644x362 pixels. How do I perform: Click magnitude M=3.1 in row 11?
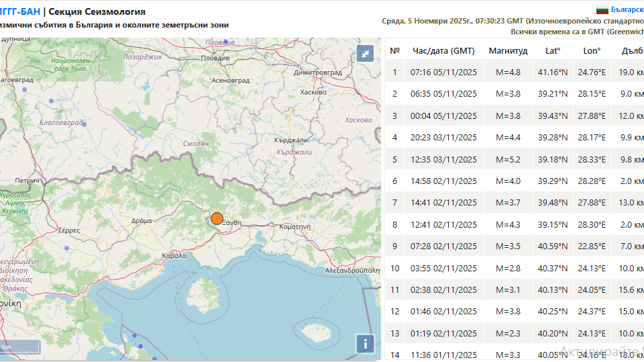point(508,289)
